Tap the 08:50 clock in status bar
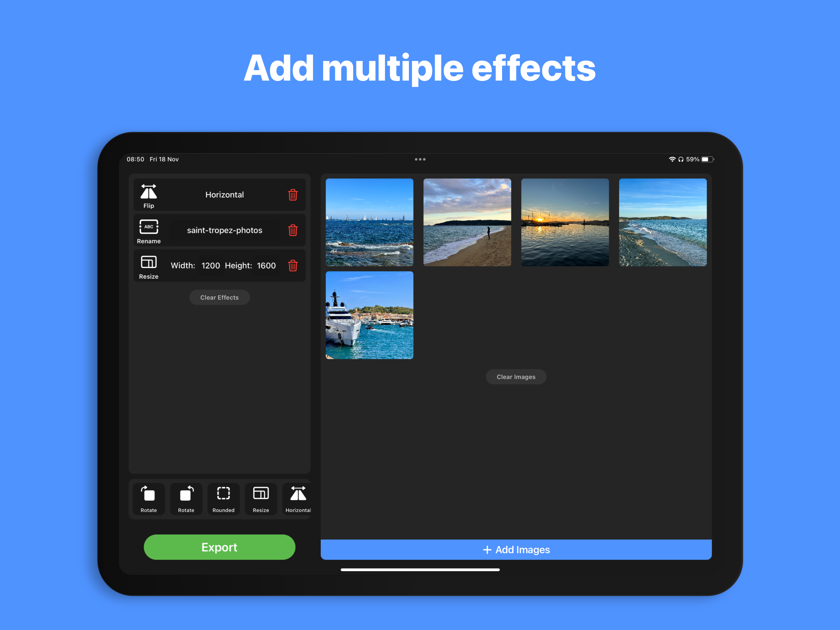Screen dimensions: 840x630 pos(135,159)
